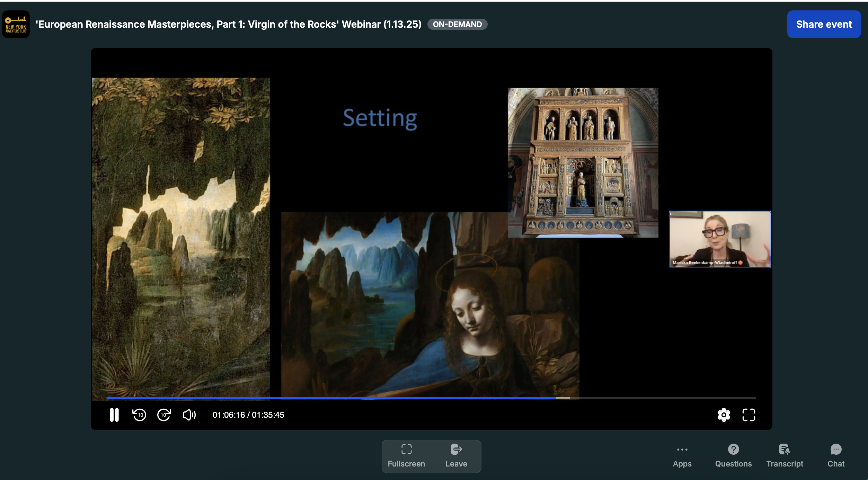Mute the video volume

[189, 415]
